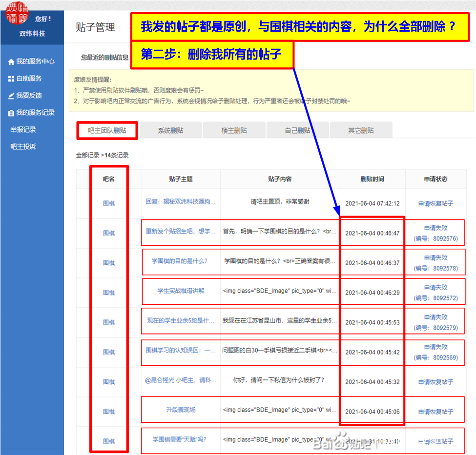Switch to the 楼主删贴 tab
This screenshot has height=455, width=476.
pos(234,131)
